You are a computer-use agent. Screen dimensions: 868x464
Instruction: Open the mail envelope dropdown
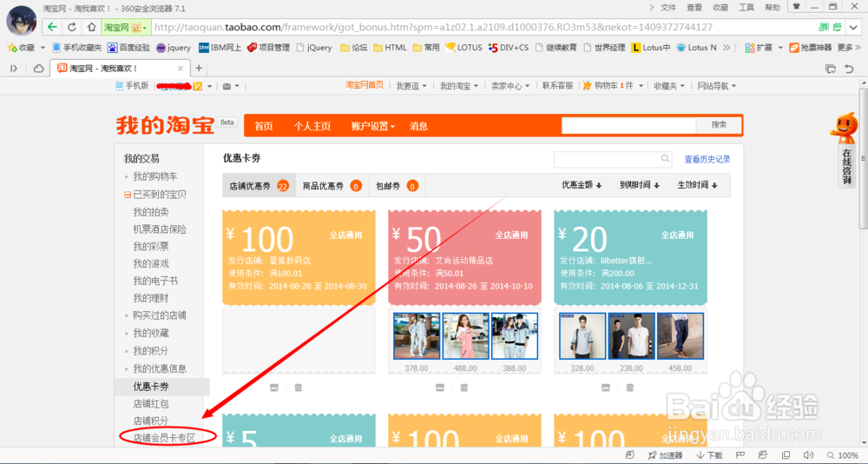coord(231,87)
